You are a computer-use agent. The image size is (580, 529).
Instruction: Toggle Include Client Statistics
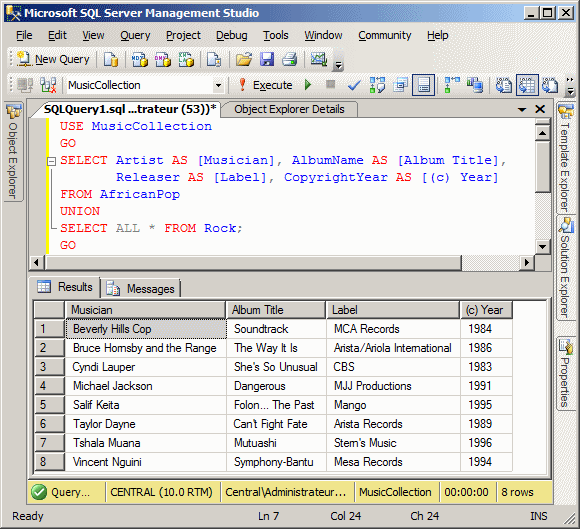point(475,85)
